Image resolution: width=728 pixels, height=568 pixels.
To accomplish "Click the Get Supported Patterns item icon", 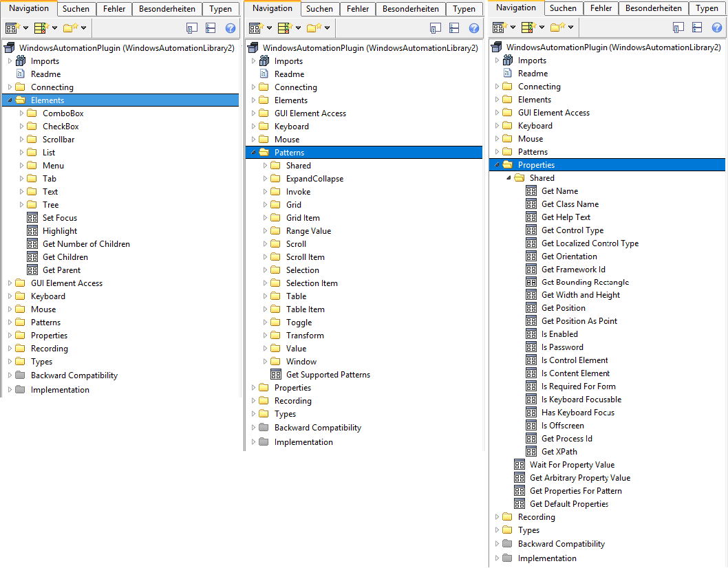I will point(276,375).
